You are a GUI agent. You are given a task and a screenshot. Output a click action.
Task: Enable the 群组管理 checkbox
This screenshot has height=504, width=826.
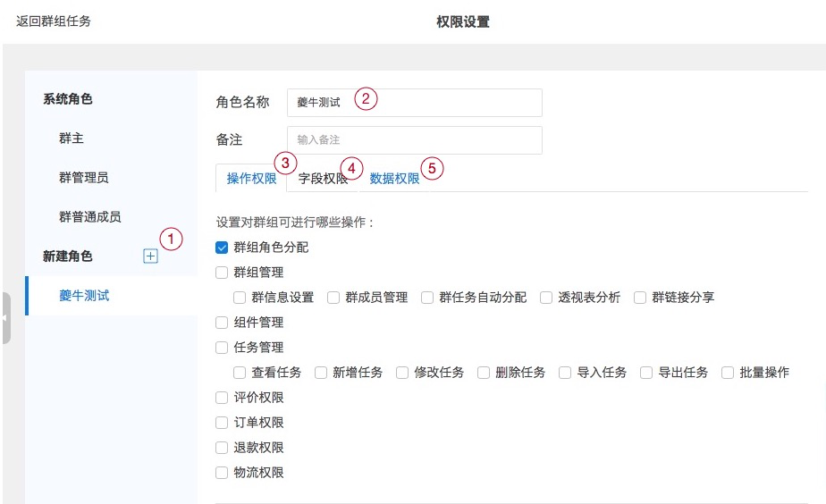click(223, 273)
